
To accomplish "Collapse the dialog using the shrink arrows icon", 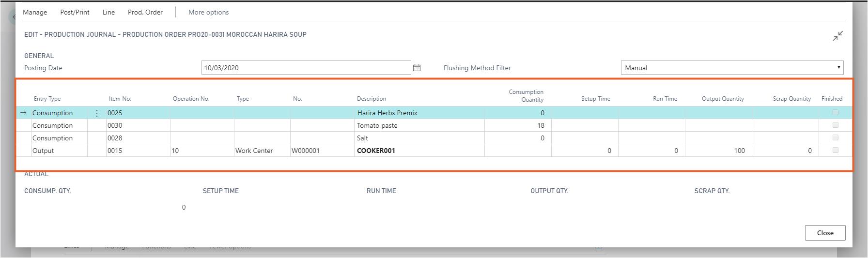I will (837, 36).
